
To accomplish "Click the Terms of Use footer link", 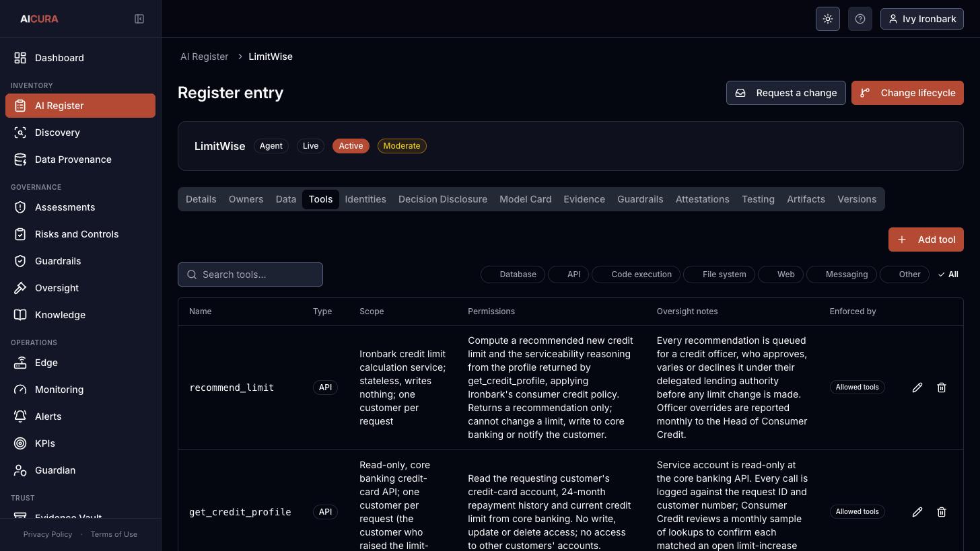I will pyautogui.click(x=114, y=534).
